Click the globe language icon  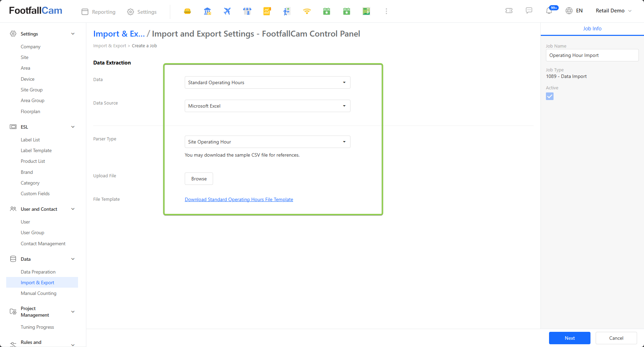(x=569, y=11)
